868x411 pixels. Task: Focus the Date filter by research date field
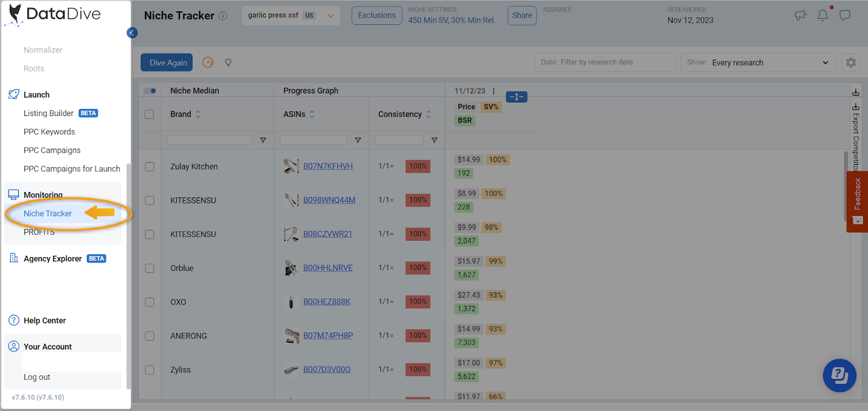(605, 62)
